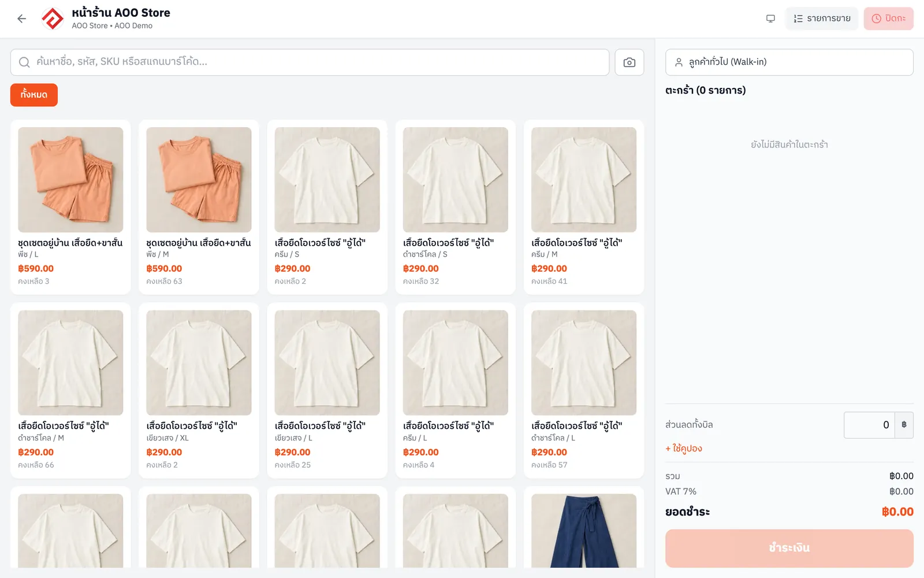
Task: Add the ถ่าชาร์โคล / L oversize t-shirt
Action: tap(583, 390)
